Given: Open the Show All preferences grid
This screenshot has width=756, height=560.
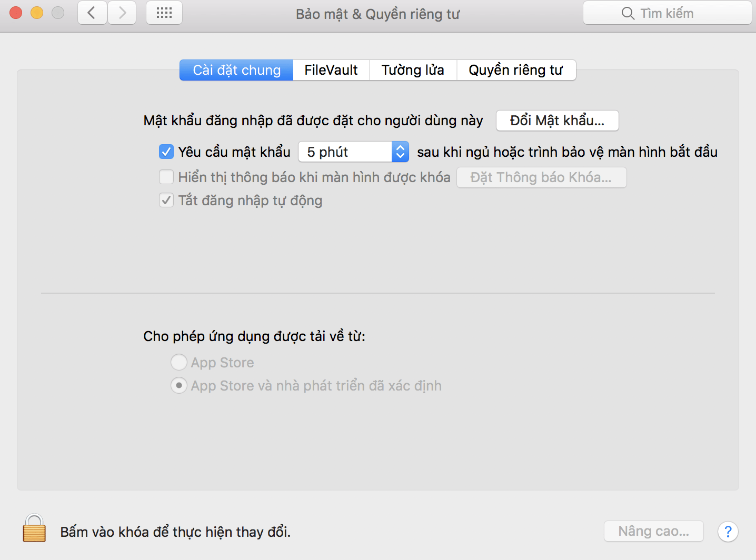Looking at the screenshot, I should (x=164, y=13).
